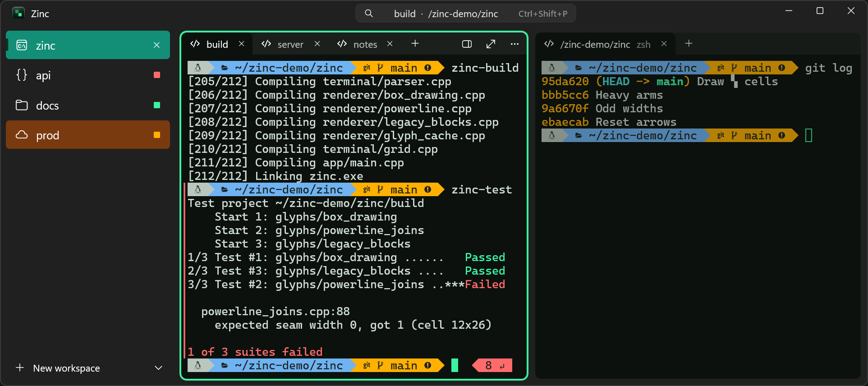Image resolution: width=868 pixels, height=386 pixels.
Task: Click the 'Test project ~/zinc-demo/zinc/build' line
Action: 306,203
